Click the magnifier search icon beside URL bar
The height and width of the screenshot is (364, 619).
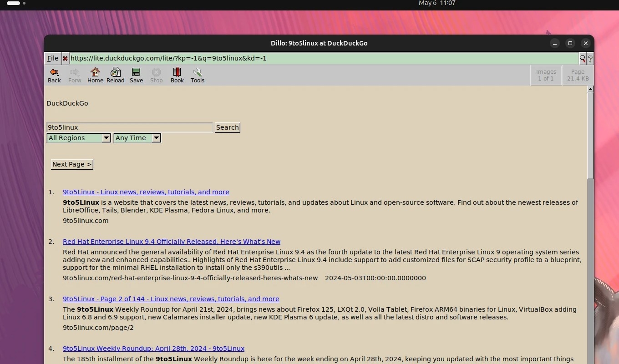[x=582, y=58]
